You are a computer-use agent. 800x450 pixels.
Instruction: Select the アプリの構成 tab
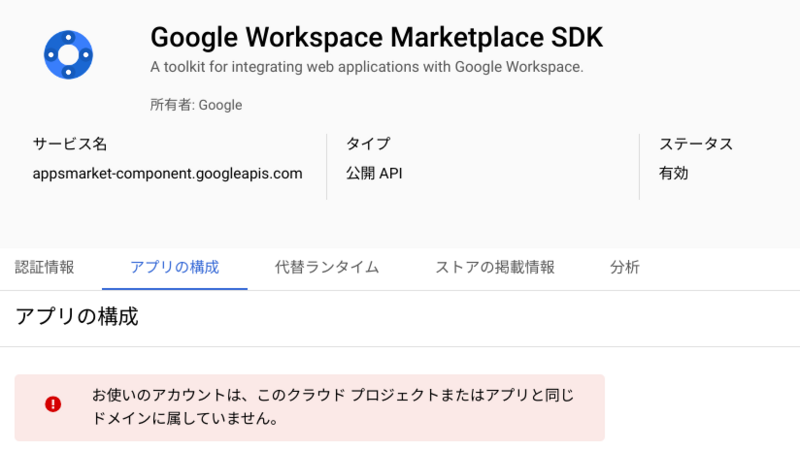[x=174, y=267]
